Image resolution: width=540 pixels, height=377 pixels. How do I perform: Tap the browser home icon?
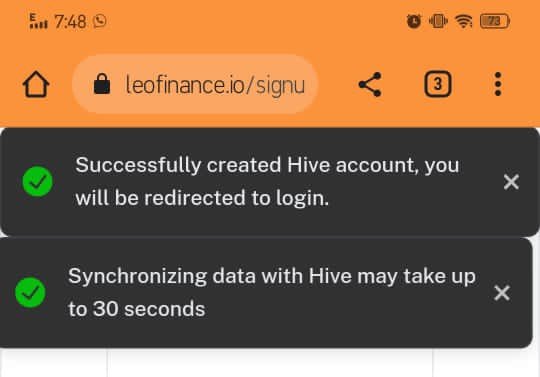pos(36,84)
